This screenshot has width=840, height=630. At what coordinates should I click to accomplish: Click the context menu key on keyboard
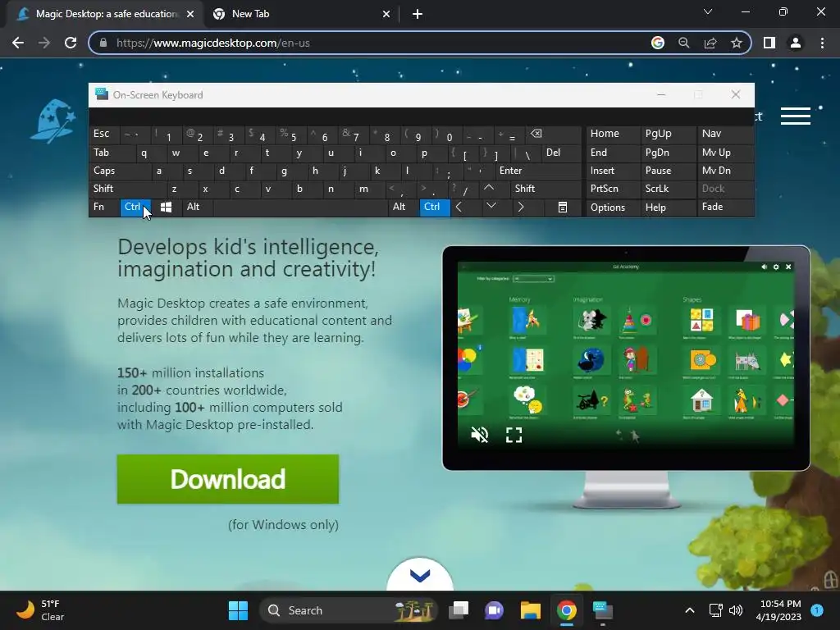[x=562, y=208]
